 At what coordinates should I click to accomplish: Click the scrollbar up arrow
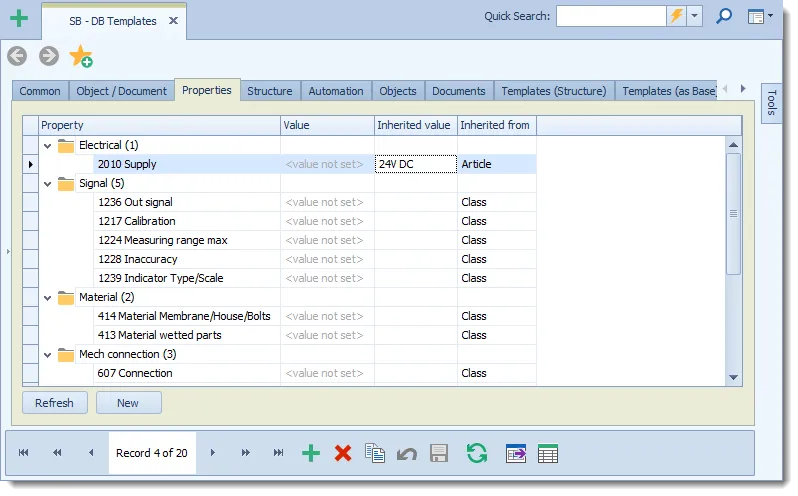pos(733,145)
